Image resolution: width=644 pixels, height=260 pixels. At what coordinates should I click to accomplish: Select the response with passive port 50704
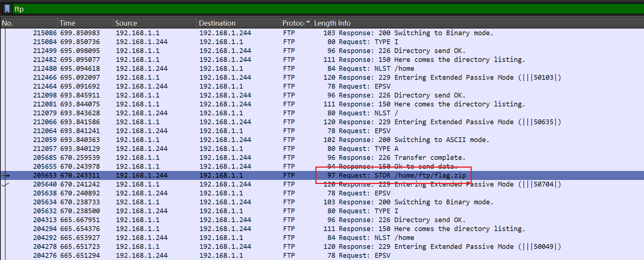(449, 184)
